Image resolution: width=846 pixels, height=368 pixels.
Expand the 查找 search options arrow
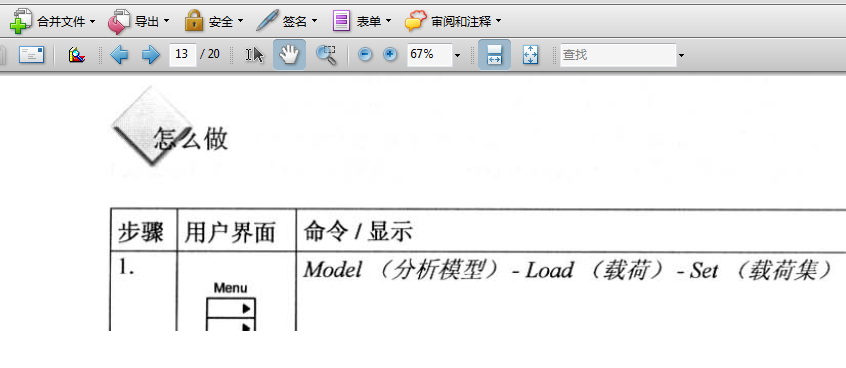[x=681, y=55]
